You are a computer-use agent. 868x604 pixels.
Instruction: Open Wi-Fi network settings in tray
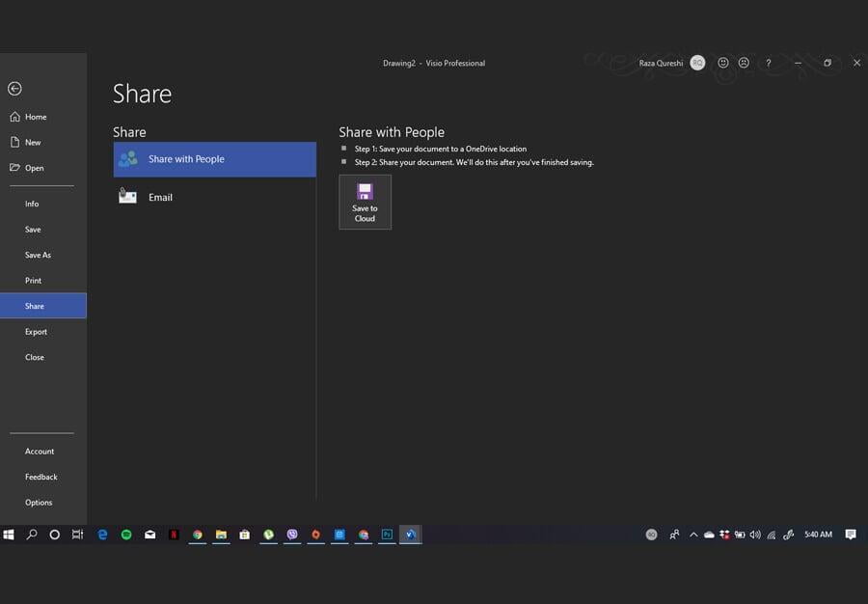tap(772, 535)
